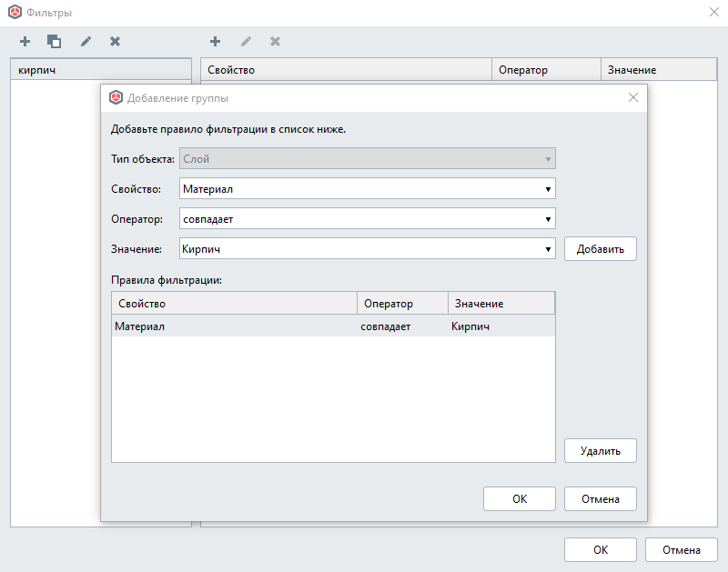Click Отмена in the Фильтры window
Viewport: 728px width, 572px height.
point(681,549)
